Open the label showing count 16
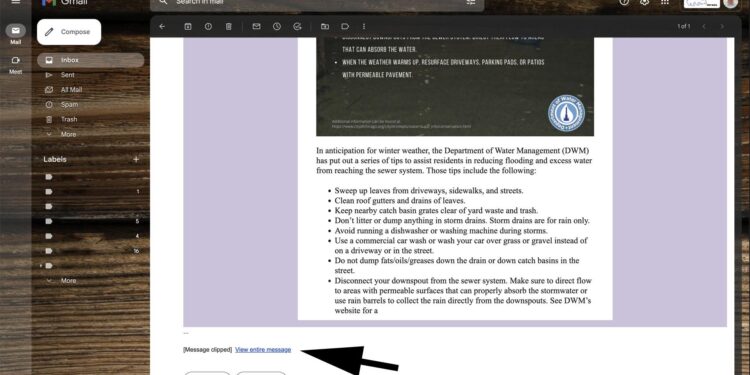Viewport: 750px width, 375px height. point(90,251)
